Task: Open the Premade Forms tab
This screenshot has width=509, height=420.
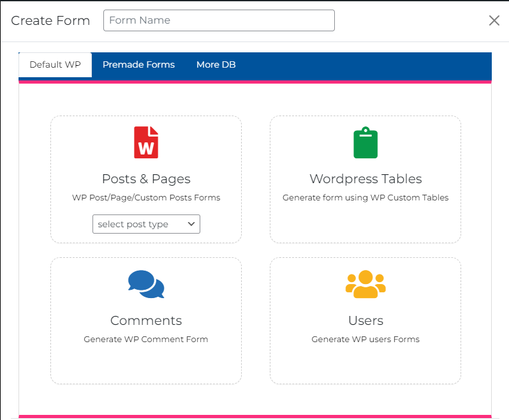Action: click(x=138, y=64)
